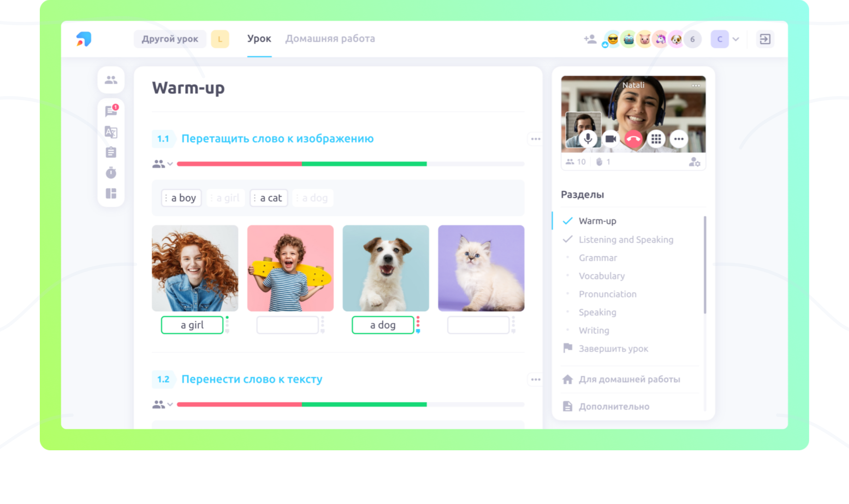The image size is (849, 504).
Task: Start the timer icon in sidebar
Action: pos(111,173)
